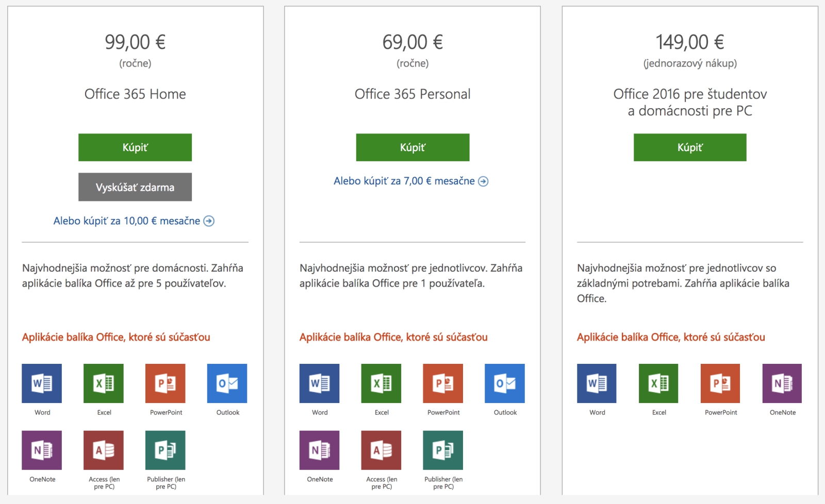The height and width of the screenshot is (504, 825).
Task: Select the Access icon in Office 365 Personal
Action: (382, 450)
